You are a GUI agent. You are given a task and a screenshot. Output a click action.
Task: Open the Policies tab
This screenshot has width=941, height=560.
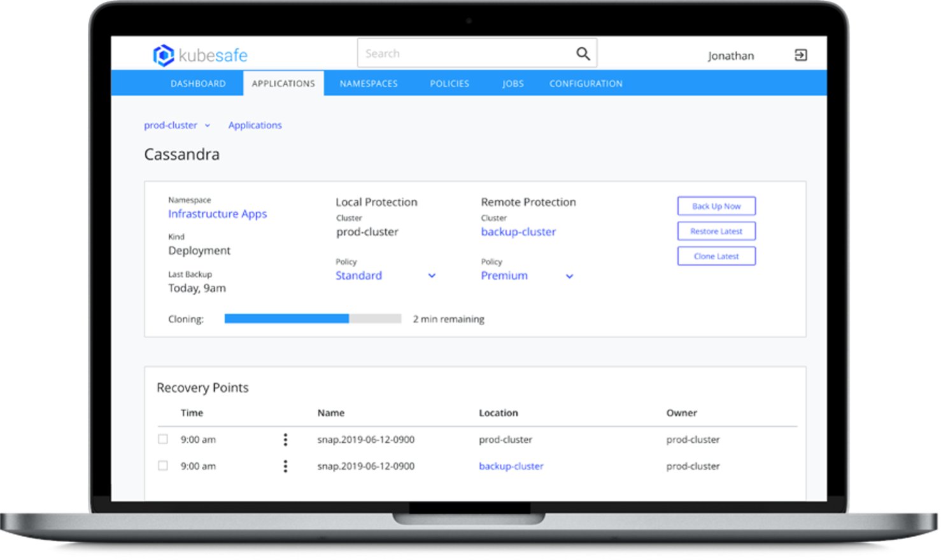pyautogui.click(x=449, y=83)
